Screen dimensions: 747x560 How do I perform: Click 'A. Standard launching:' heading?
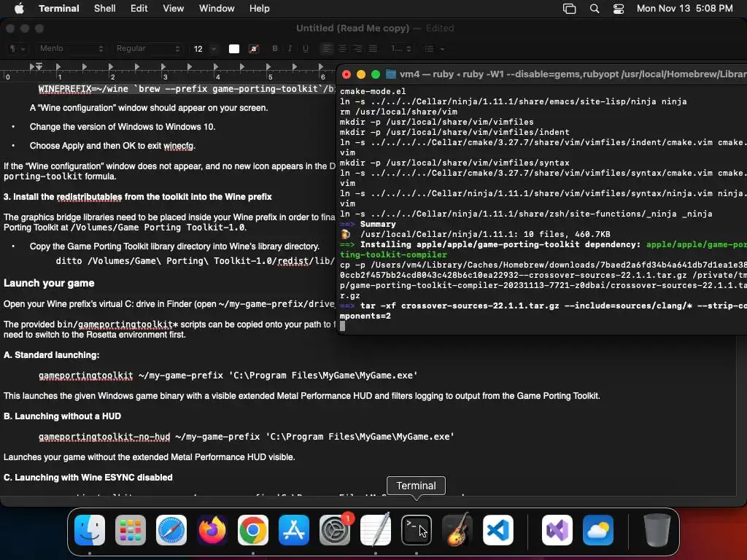(x=52, y=355)
